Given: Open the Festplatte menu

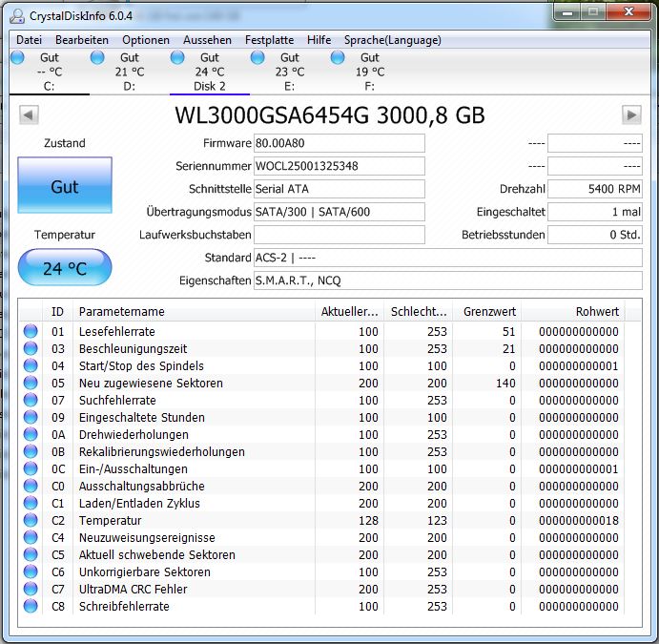Looking at the screenshot, I should (269, 40).
